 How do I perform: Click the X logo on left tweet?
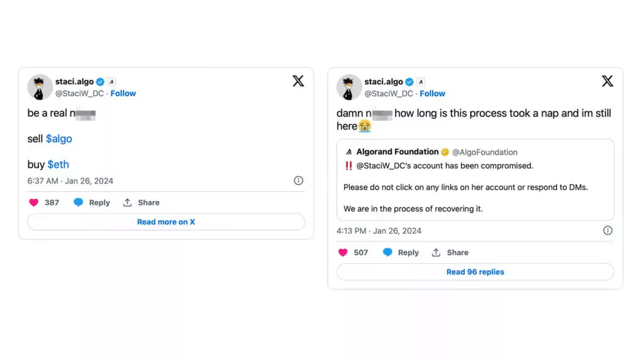(298, 81)
